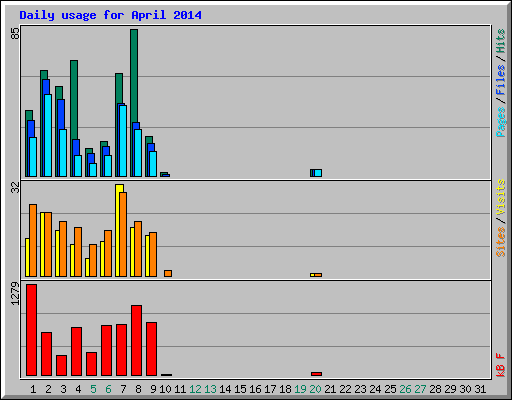The width and height of the screenshot is (512, 400).
Task: Click the red KB bar for day 1
Action: coord(31,330)
